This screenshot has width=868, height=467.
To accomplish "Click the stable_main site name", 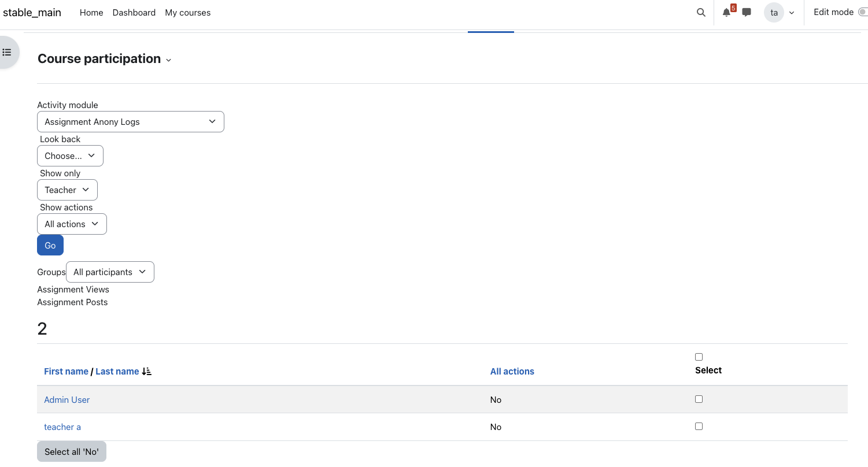I will click(x=32, y=12).
